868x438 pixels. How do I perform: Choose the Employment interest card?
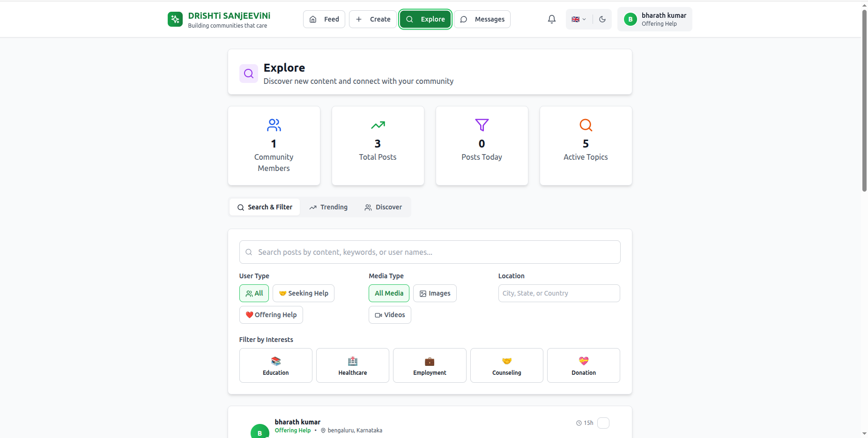pyautogui.click(x=430, y=365)
